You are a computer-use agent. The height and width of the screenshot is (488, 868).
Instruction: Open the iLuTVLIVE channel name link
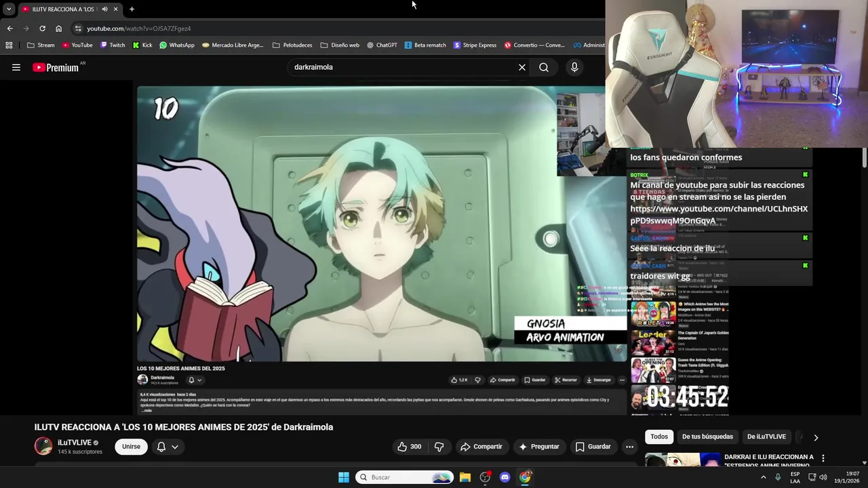pos(75,443)
